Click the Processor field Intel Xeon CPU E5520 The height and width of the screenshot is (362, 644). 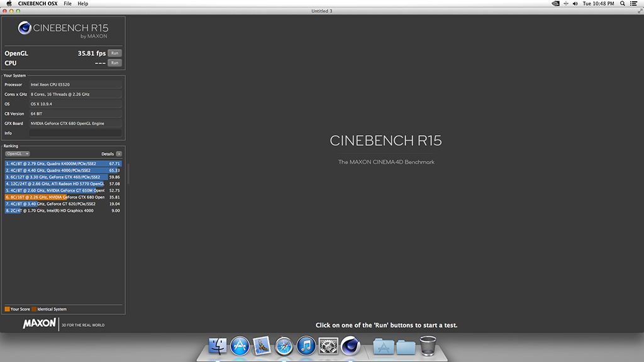point(75,85)
